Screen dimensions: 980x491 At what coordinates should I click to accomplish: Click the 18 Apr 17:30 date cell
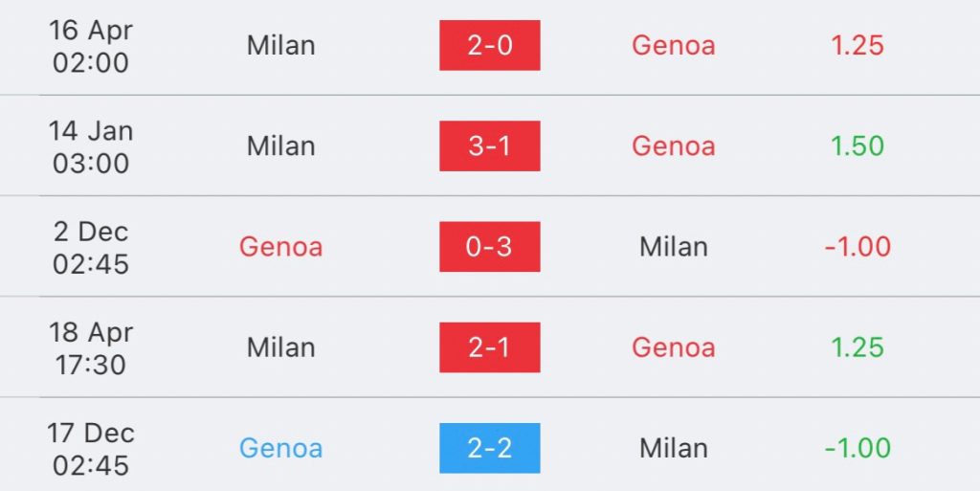pos(91,348)
